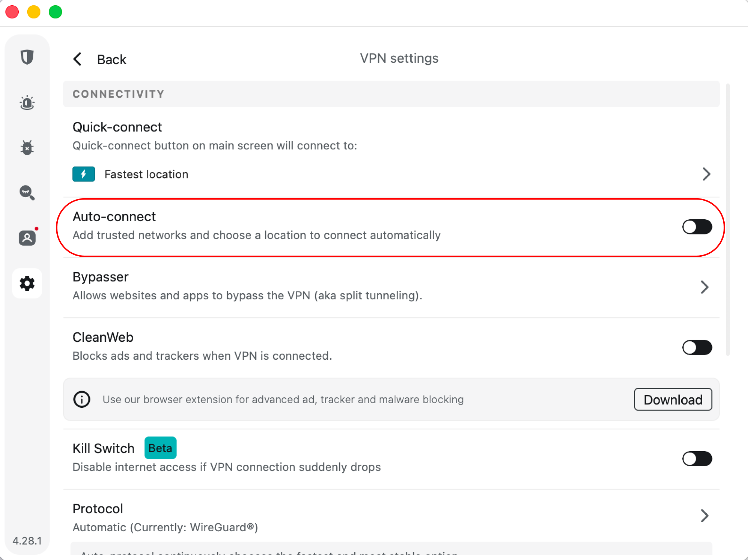Open the Search magnifier sidebar icon
Viewport: 748px width, 560px height.
[x=27, y=193]
